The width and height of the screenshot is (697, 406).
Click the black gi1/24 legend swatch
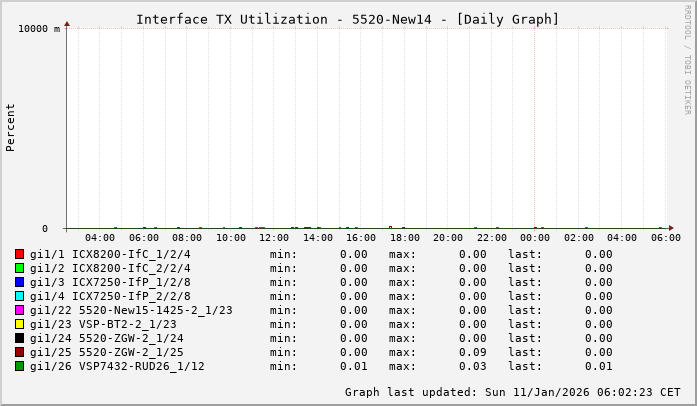coord(19,338)
